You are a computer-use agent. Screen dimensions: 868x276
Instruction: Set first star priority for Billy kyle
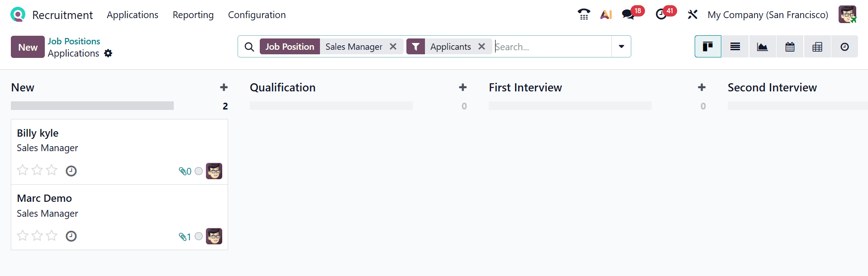23,170
